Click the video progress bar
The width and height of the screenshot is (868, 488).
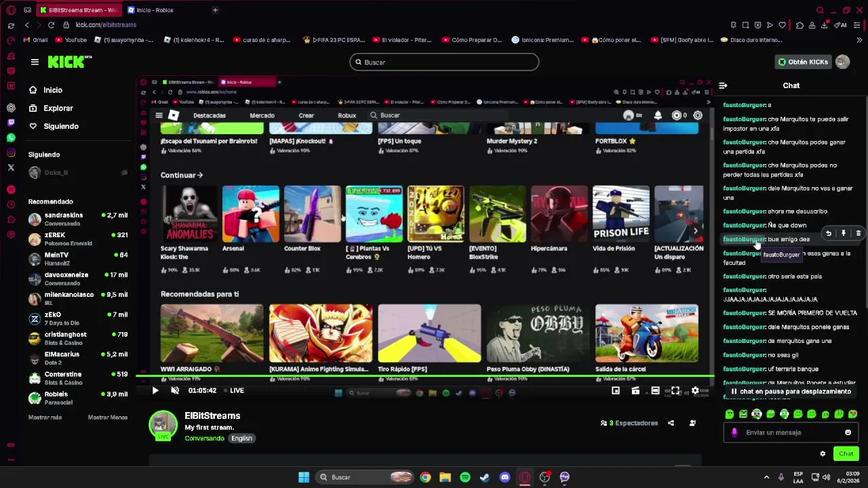(425, 376)
